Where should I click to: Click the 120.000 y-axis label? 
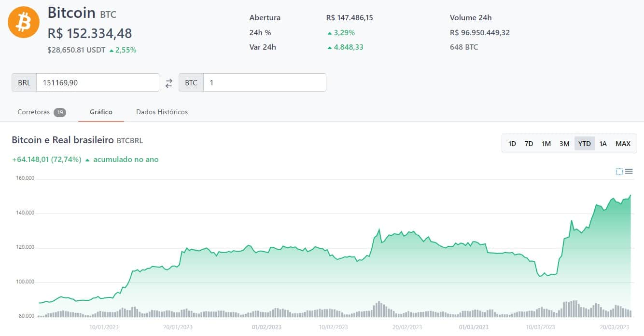pos(25,247)
